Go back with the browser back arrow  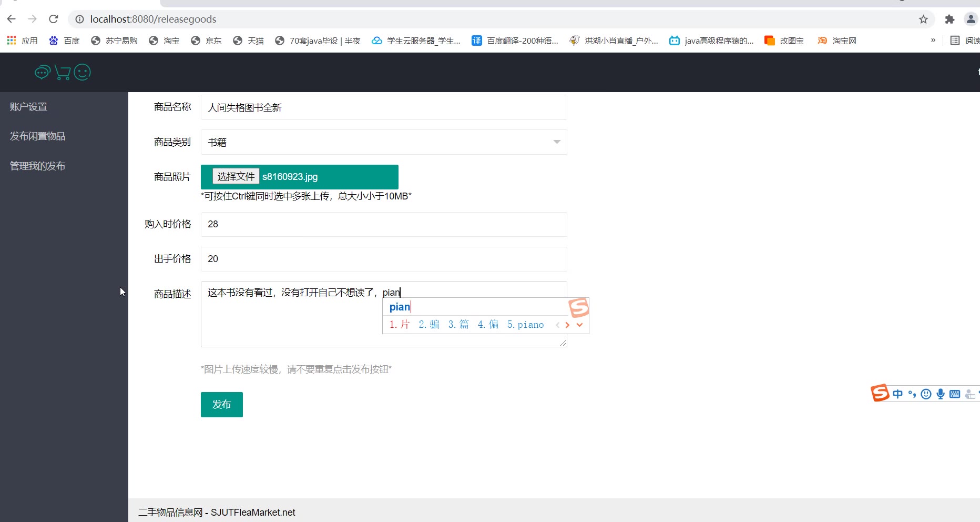12,19
